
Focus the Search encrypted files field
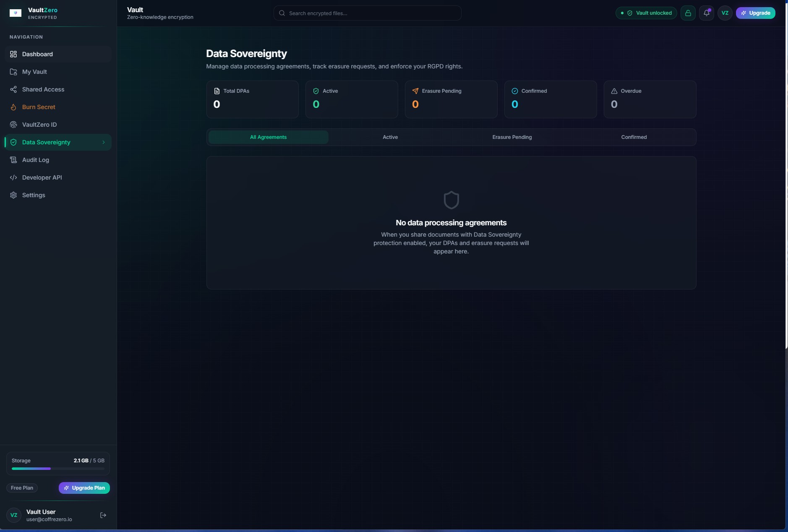pos(367,13)
